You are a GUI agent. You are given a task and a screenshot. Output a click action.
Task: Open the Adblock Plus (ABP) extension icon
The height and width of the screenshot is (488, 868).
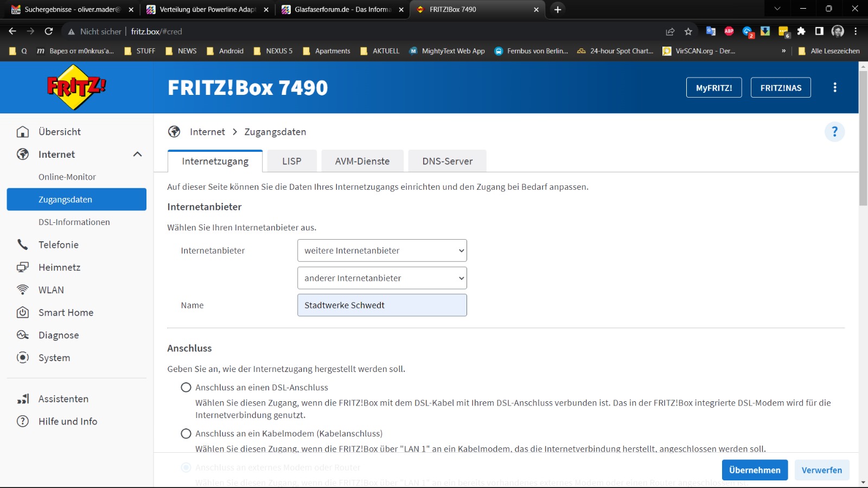tap(729, 31)
